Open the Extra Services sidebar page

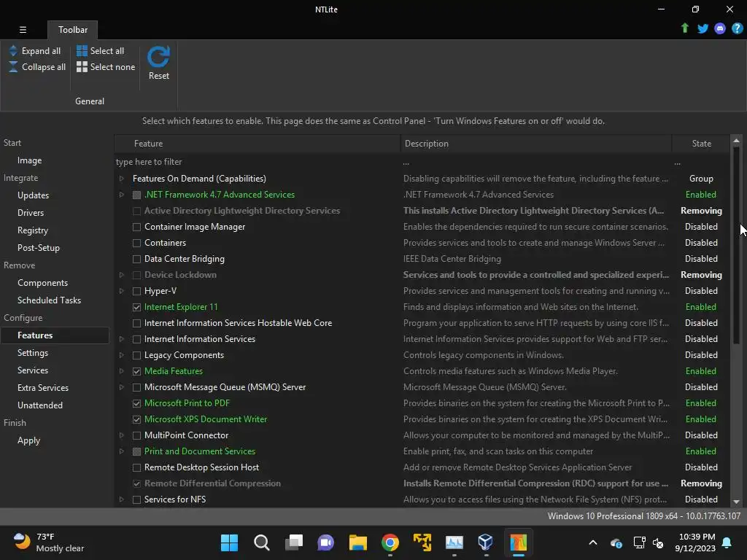[43, 388]
